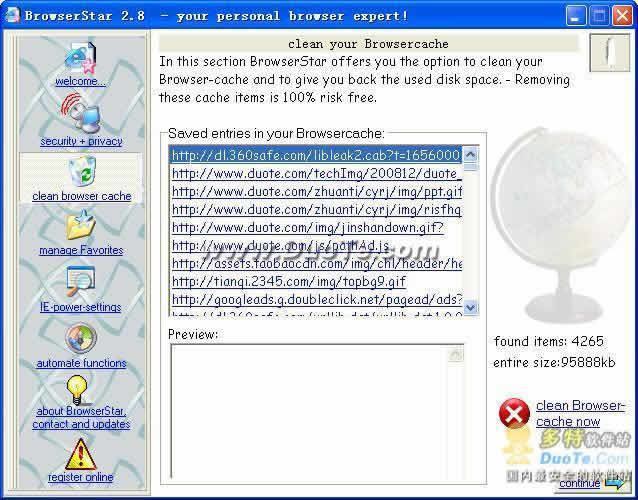Click the manage Favorites folder icon

(81, 225)
